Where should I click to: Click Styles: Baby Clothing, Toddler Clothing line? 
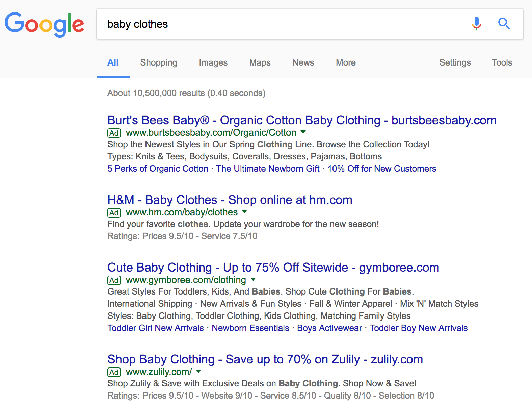tap(259, 316)
